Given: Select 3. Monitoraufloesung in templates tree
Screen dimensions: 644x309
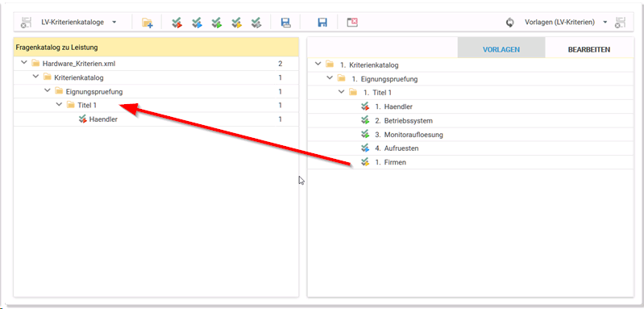Looking at the screenshot, I should click(x=409, y=135).
